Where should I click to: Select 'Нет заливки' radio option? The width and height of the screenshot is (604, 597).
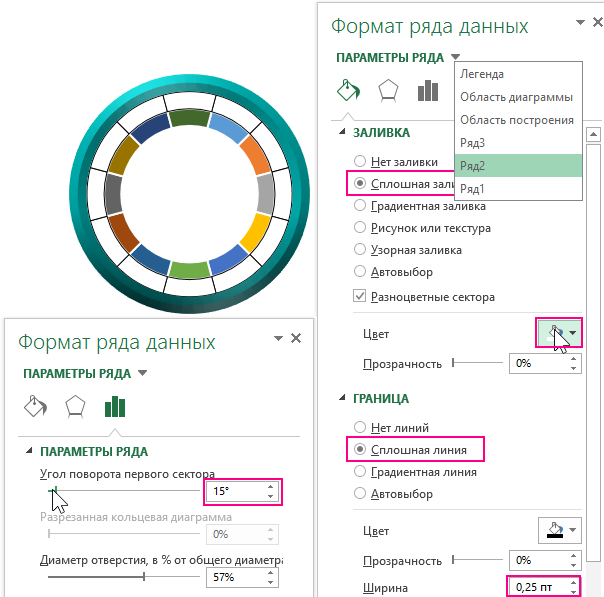point(359,161)
